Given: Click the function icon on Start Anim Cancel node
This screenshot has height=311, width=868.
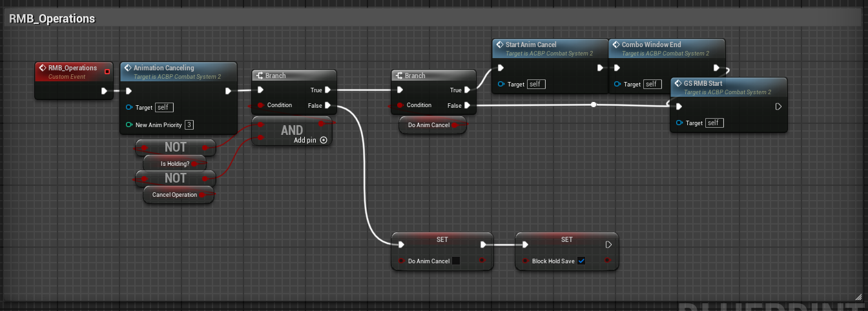Looking at the screenshot, I should pyautogui.click(x=499, y=45).
